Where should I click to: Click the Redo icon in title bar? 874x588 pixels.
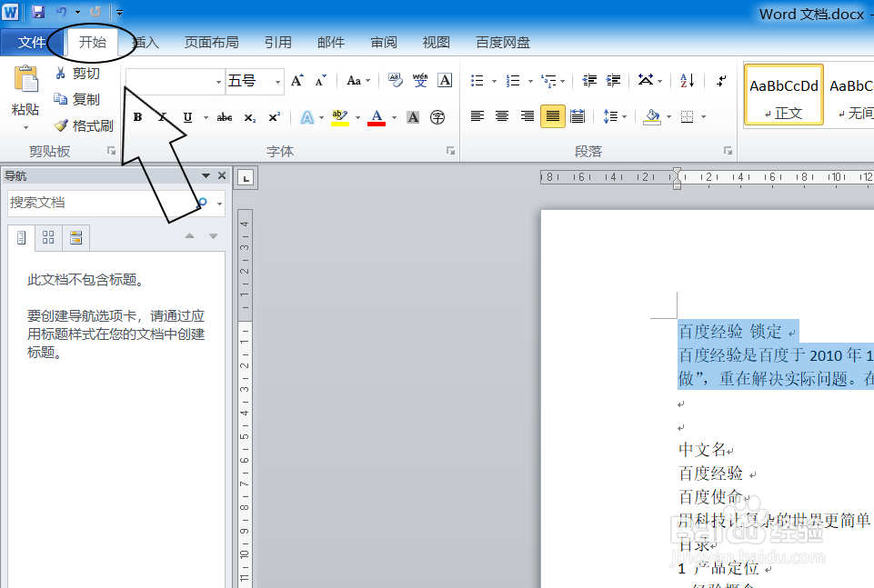[x=95, y=12]
